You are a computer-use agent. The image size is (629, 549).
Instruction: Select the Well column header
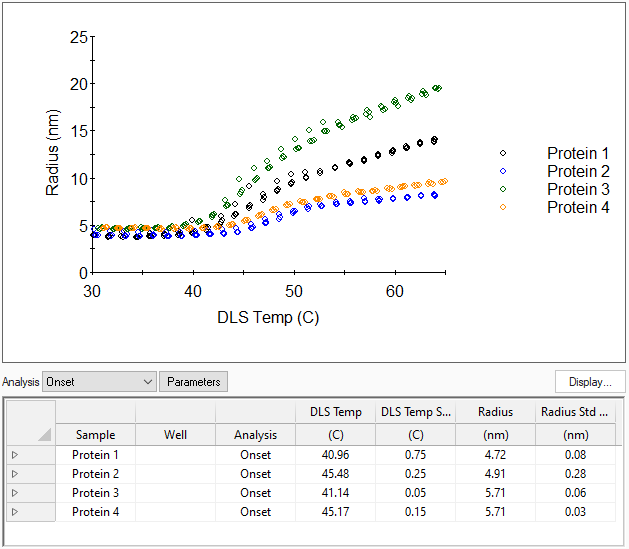pos(175,435)
